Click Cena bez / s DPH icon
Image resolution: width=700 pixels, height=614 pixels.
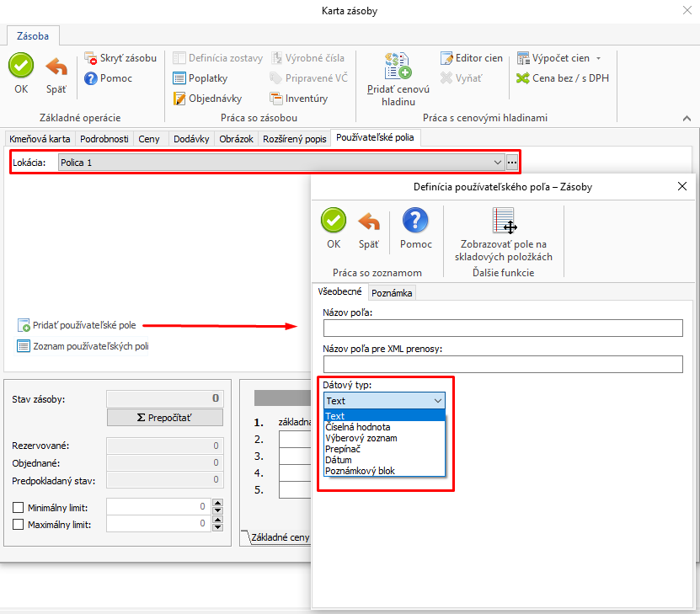(x=523, y=78)
